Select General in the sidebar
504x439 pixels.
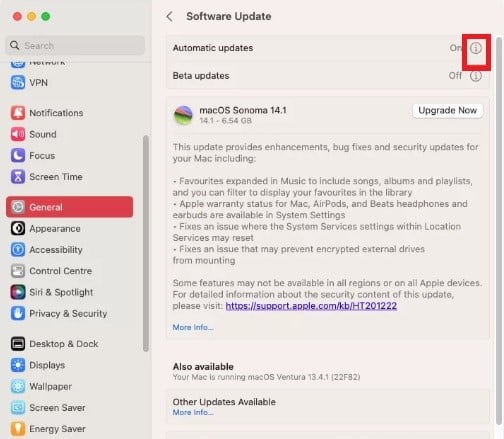click(x=69, y=207)
